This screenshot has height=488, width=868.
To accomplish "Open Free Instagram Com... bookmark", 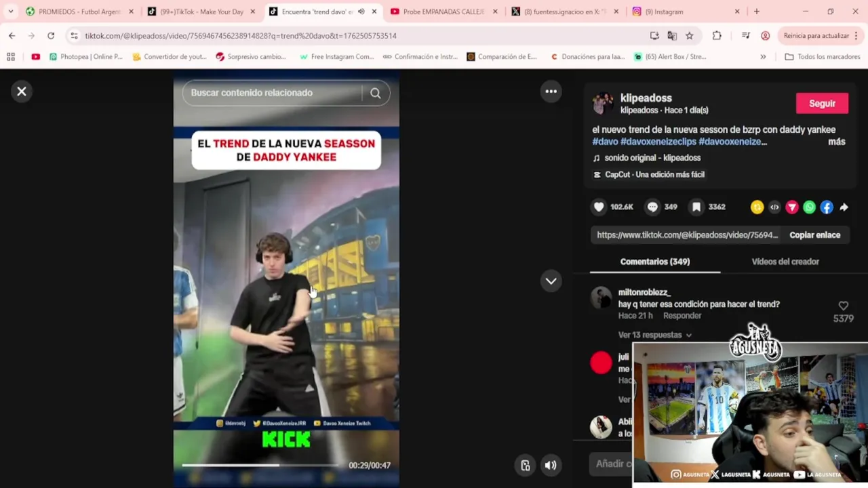I will (x=337, y=57).
